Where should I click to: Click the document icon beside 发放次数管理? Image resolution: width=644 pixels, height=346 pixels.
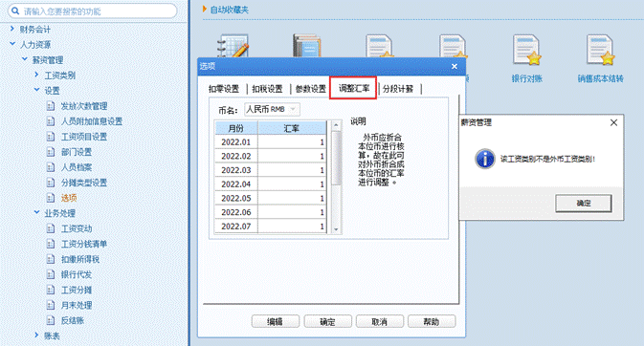pyautogui.click(x=50, y=106)
